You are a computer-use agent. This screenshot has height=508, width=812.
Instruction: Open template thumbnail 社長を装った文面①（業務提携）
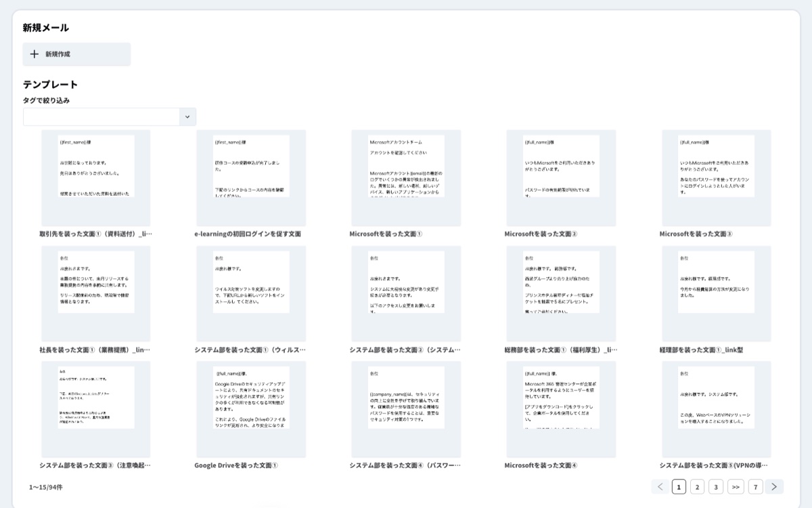pos(96,294)
